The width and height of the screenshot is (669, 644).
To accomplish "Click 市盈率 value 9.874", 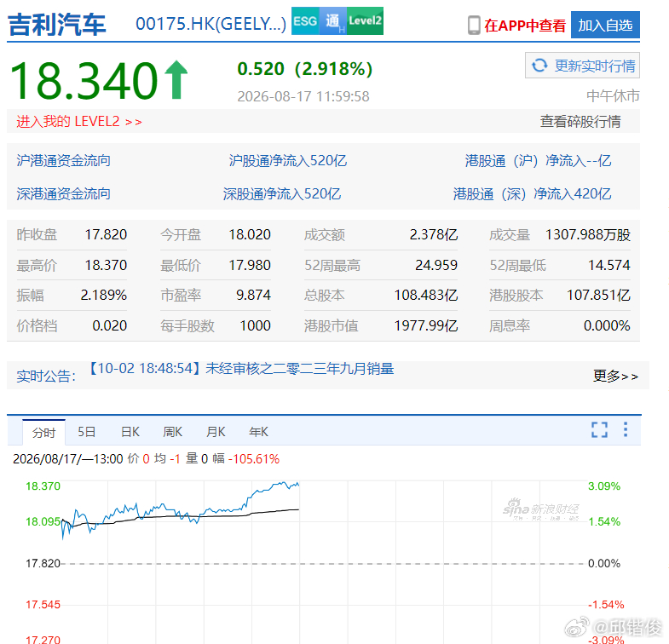I will click(253, 295).
